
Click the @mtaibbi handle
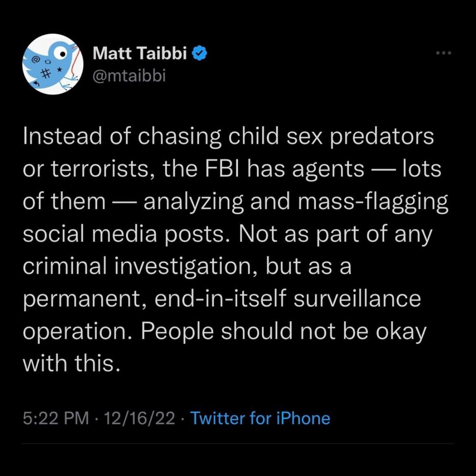pos(130,75)
